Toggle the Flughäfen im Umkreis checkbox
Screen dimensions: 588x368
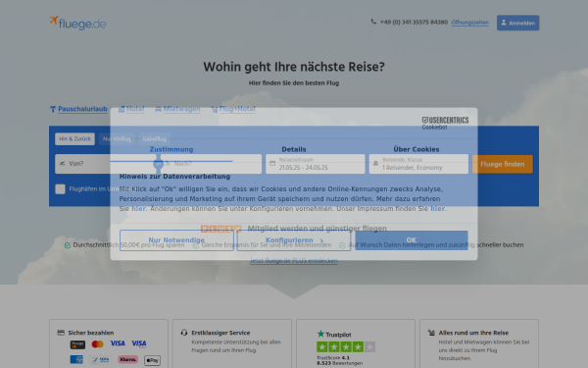tap(60, 188)
